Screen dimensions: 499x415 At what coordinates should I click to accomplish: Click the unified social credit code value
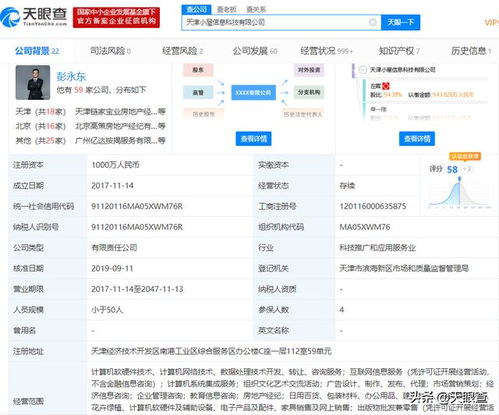(x=137, y=206)
